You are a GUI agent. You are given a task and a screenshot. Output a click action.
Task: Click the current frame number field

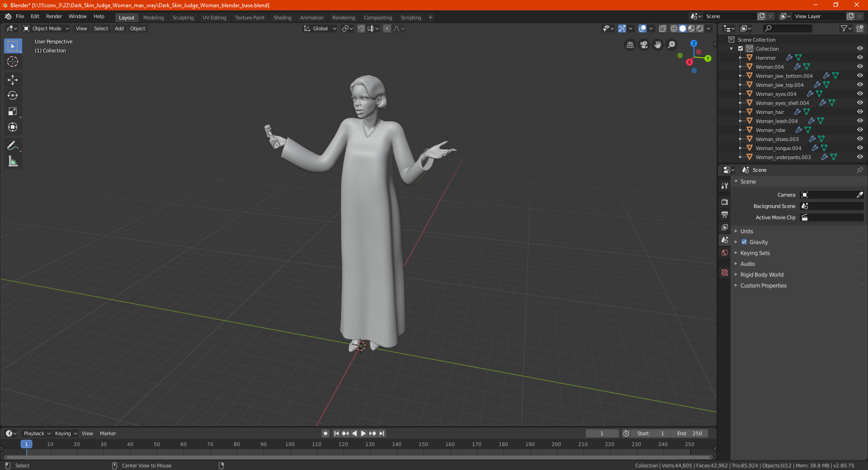[x=602, y=433]
